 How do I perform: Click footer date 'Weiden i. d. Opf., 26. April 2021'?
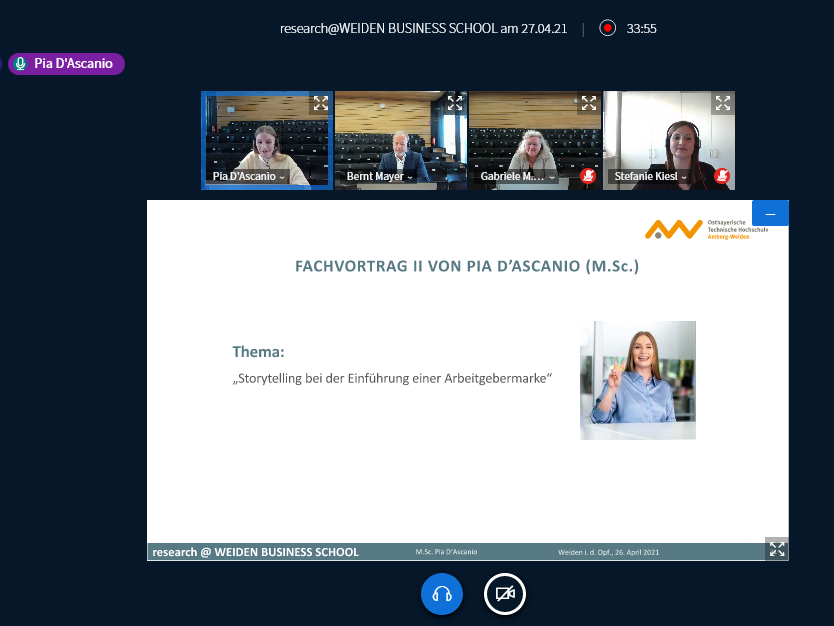click(608, 552)
